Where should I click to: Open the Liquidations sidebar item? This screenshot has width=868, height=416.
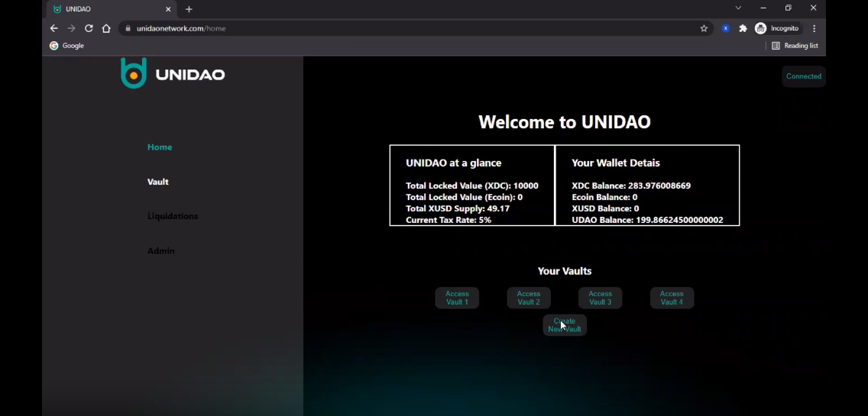click(173, 216)
